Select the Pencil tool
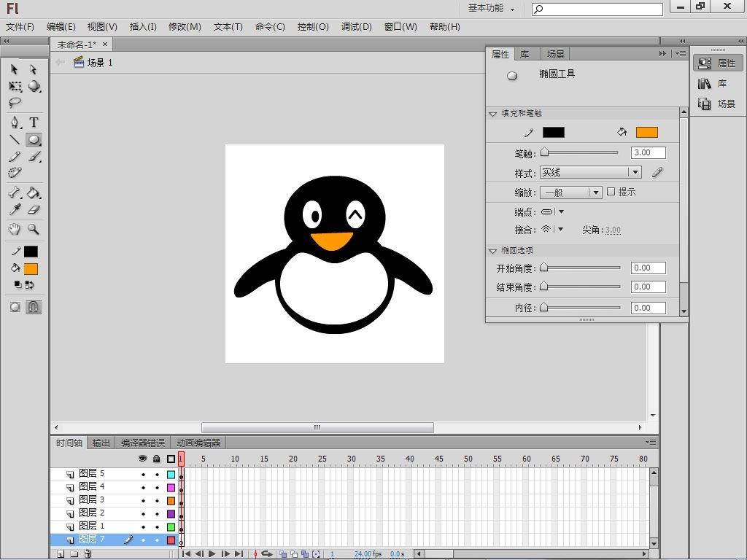 pos(15,156)
